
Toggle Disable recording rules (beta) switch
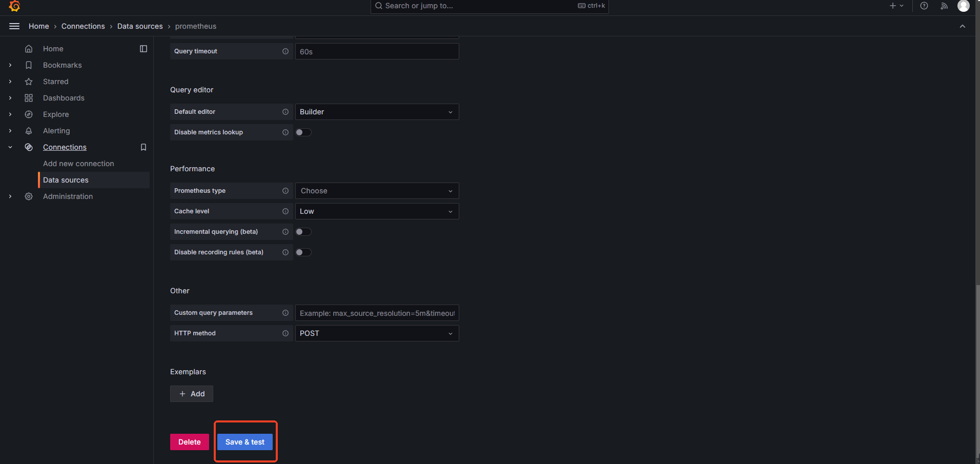click(x=303, y=252)
